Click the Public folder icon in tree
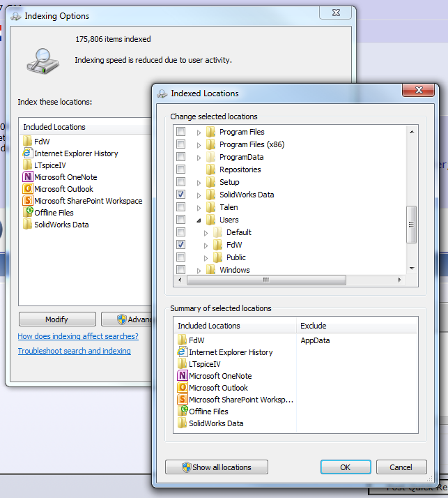Screen dimensions: 448x498 (217, 257)
